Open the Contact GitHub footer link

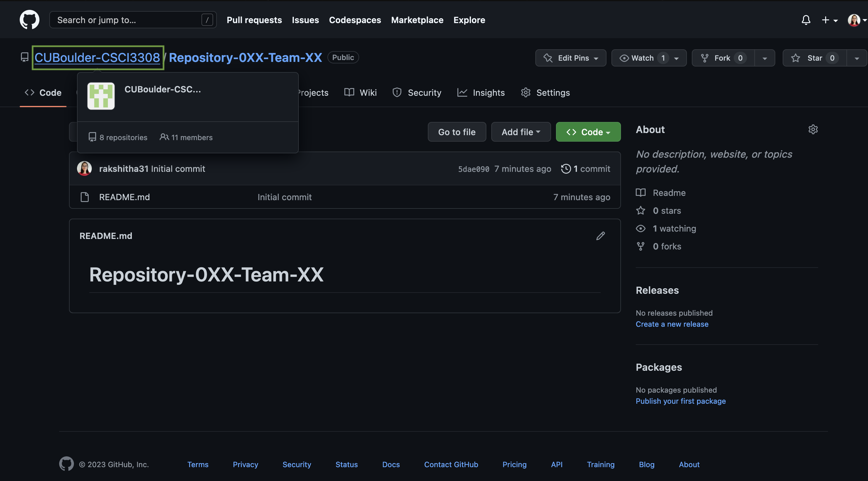click(451, 464)
